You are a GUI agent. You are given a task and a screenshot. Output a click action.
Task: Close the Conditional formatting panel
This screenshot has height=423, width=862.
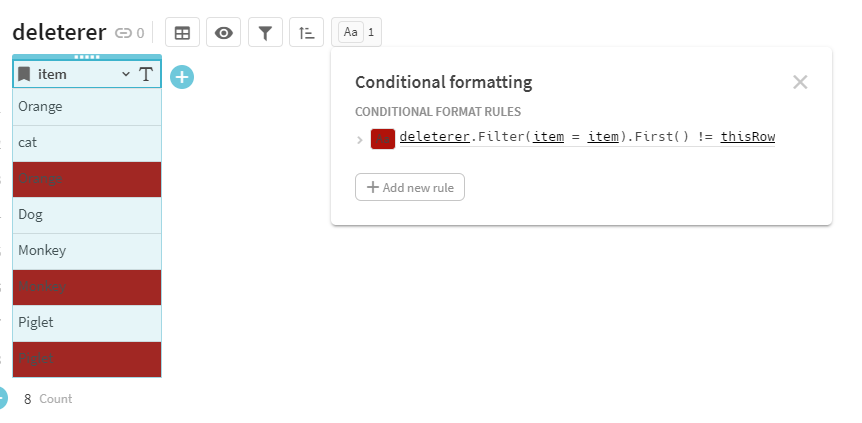pyautogui.click(x=800, y=82)
